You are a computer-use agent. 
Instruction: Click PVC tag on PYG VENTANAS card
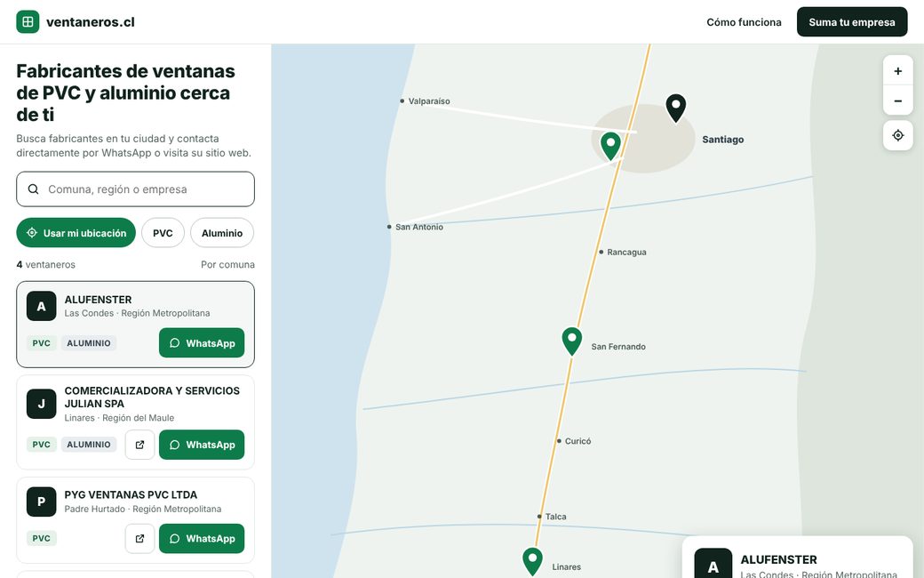41,539
